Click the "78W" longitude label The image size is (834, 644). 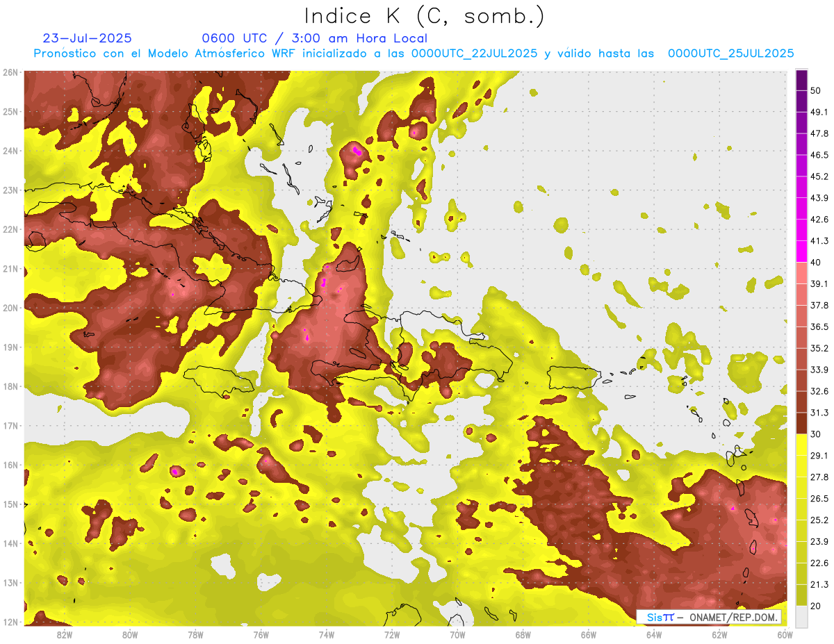point(195,635)
